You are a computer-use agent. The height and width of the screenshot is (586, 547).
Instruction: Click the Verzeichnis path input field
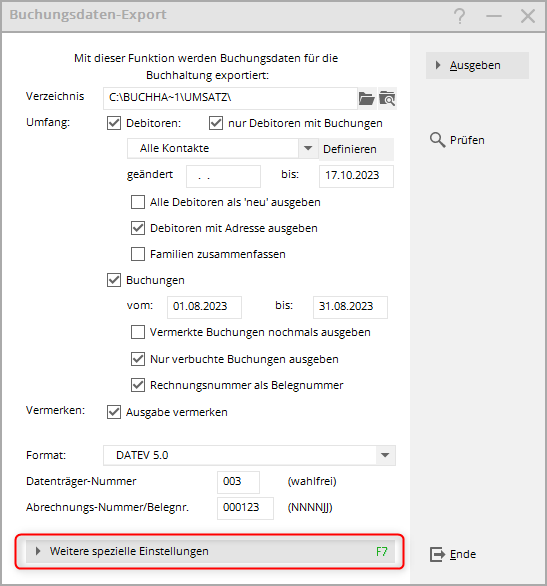(x=230, y=98)
